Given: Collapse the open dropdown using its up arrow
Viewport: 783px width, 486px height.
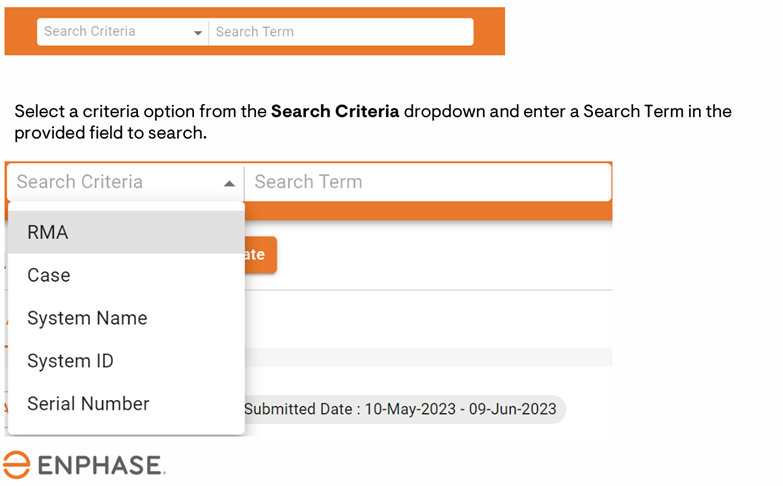Looking at the screenshot, I should [x=229, y=183].
